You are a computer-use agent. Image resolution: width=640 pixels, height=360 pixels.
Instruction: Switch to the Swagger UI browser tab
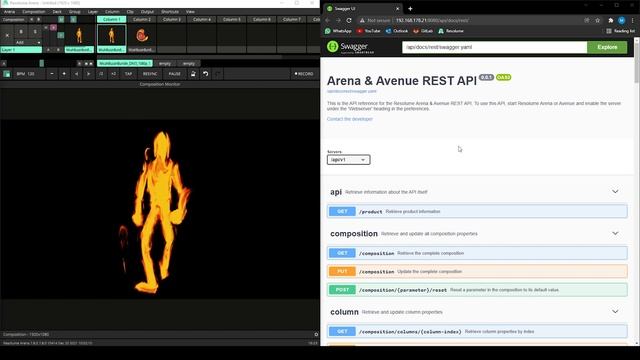362,9
